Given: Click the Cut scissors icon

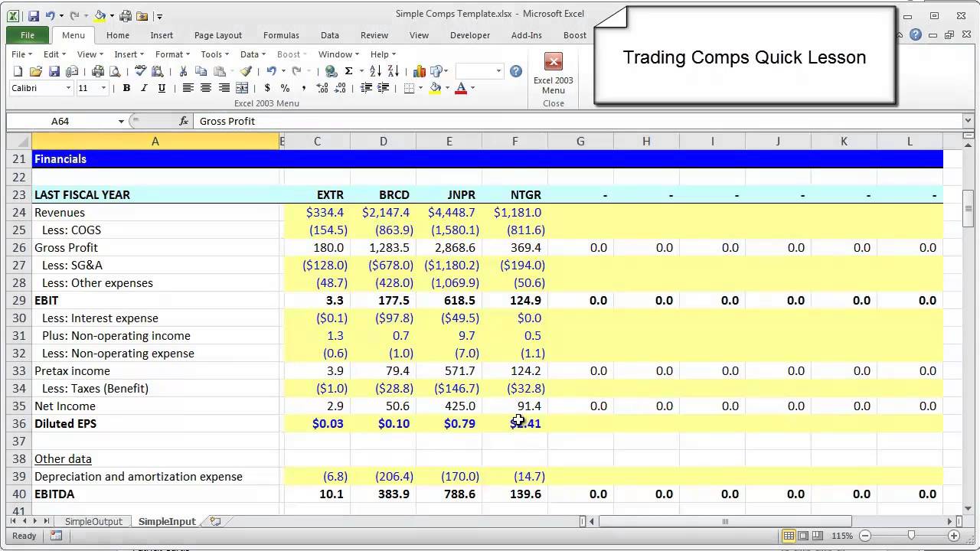Looking at the screenshot, I should [184, 71].
